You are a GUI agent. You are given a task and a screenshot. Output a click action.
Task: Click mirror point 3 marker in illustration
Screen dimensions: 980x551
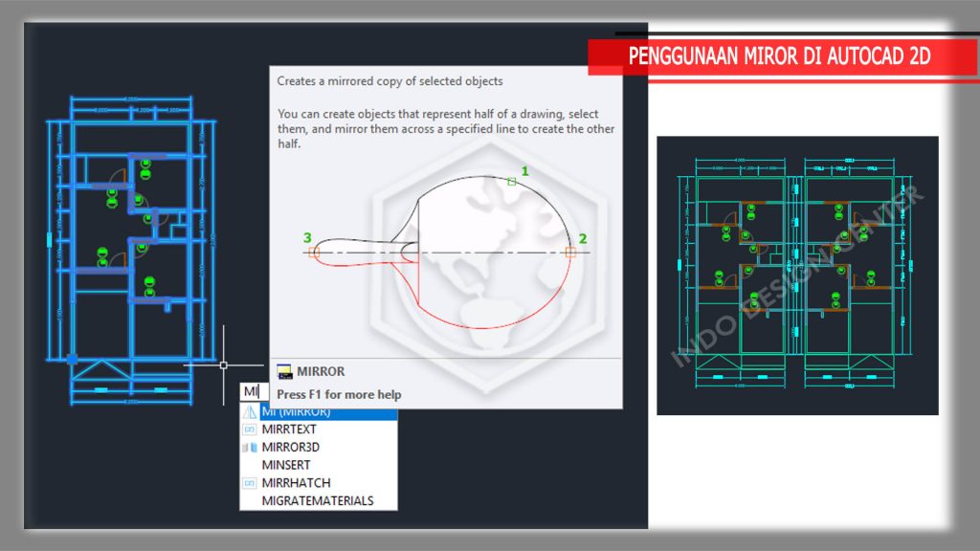[314, 252]
